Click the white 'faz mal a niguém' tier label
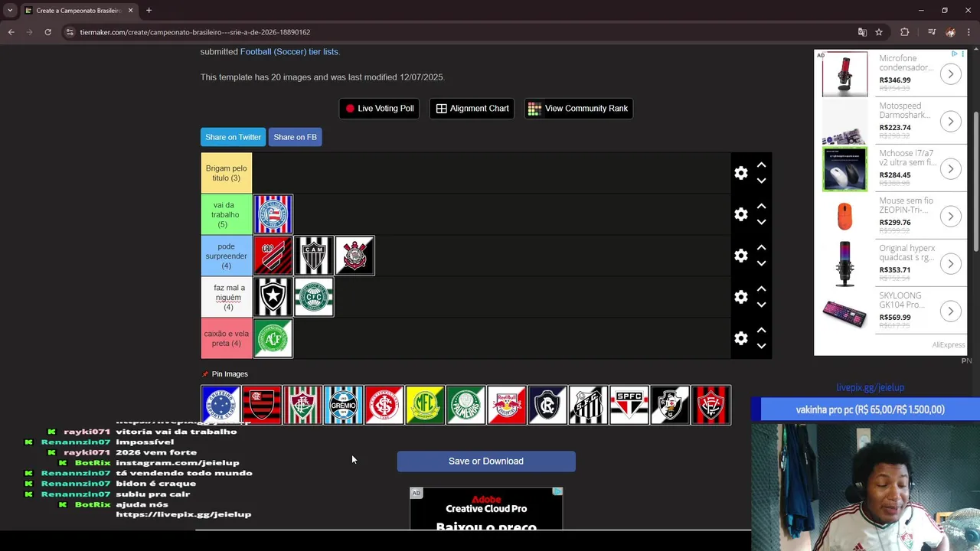Image resolution: width=980 pixels, height=551 pixels. point(226,297)
